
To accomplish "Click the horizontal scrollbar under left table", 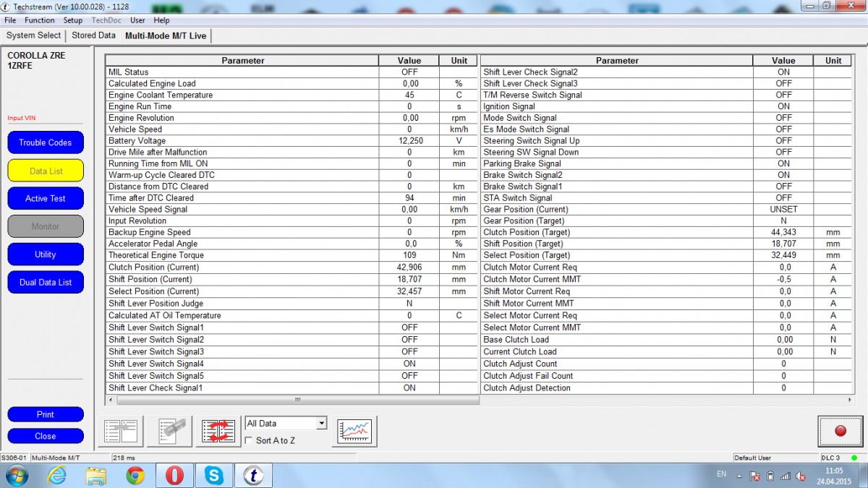I will pyautogui.click(x=297, y=400).
